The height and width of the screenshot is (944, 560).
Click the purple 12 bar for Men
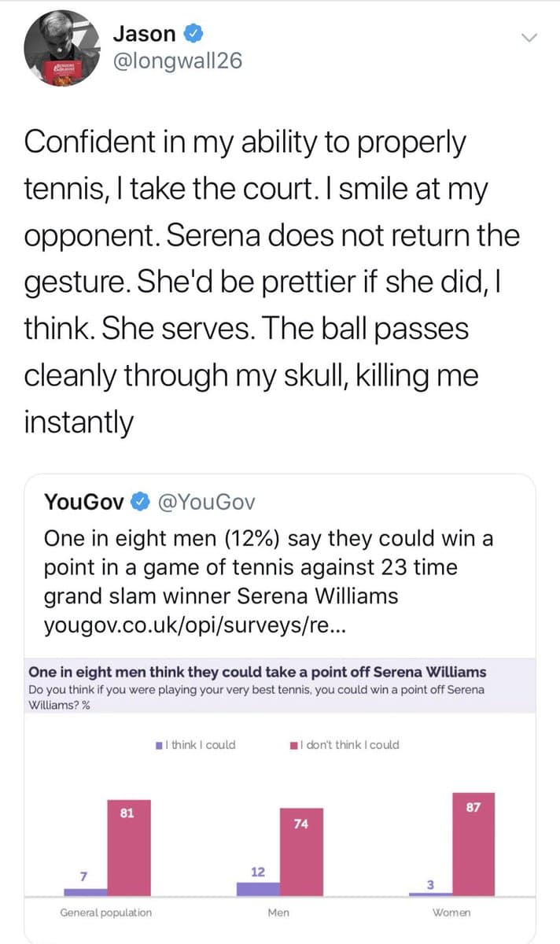click(258, 889)
